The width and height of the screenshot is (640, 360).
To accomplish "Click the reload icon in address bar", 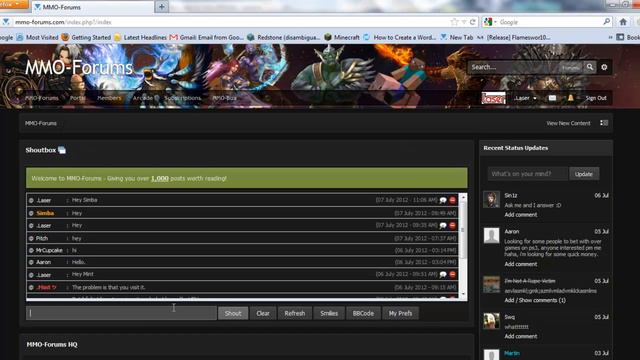I will tap(473, 22).
